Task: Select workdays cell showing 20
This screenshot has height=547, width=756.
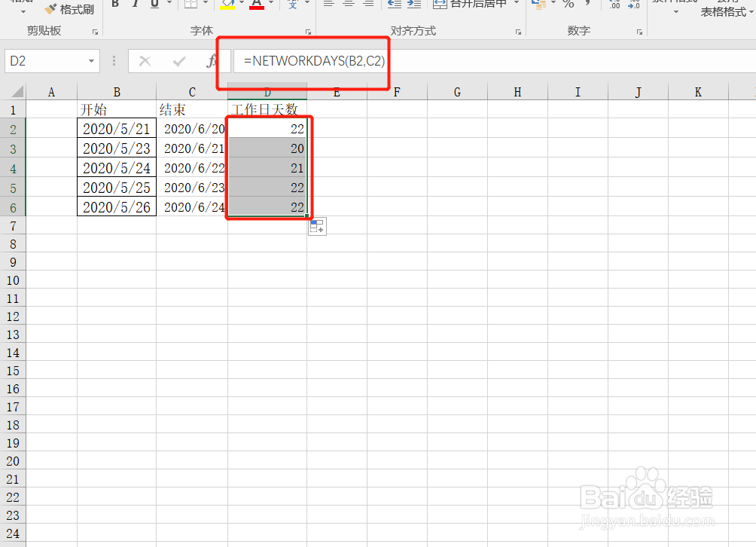Action: (267, 148)
